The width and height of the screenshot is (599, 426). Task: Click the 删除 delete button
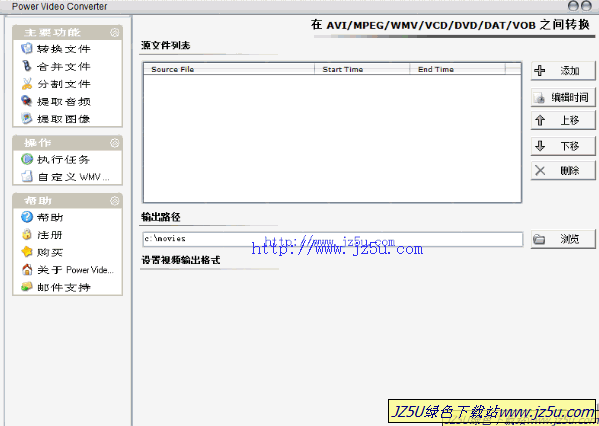point(563,170)
